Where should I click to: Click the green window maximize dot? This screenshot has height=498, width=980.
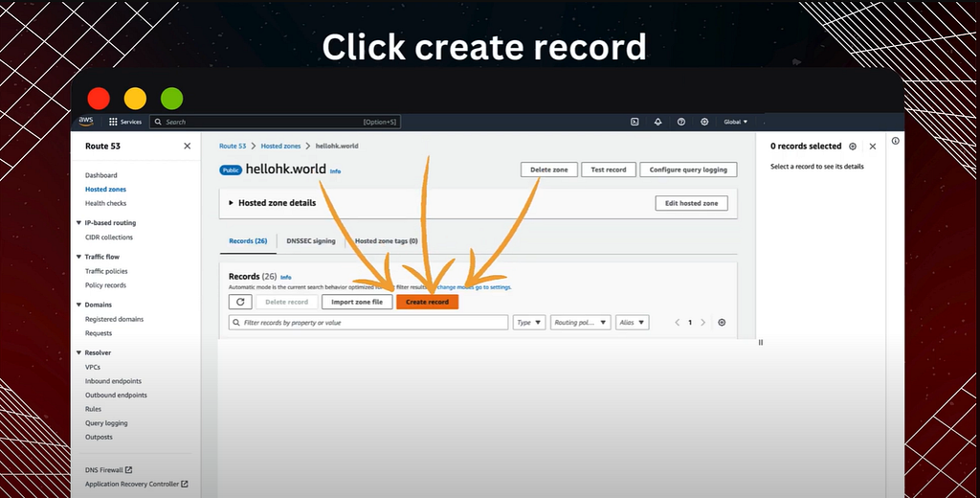point(172,99)
